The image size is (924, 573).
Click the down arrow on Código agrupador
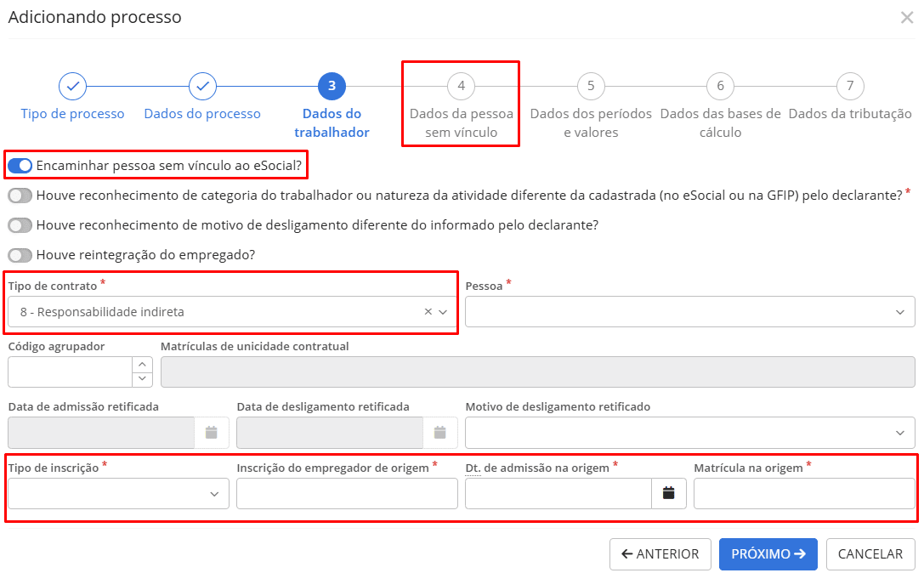(x=142, y=377)
